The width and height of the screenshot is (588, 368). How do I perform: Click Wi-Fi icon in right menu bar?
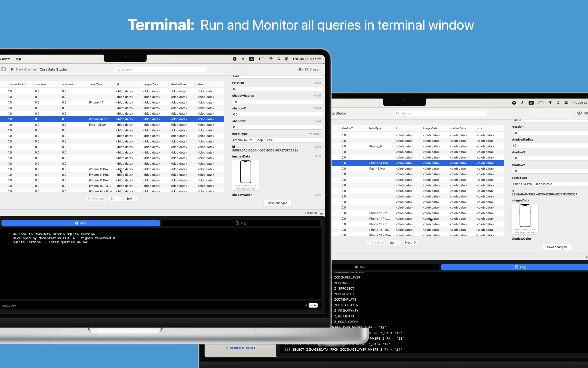click(x=550, y=103)
